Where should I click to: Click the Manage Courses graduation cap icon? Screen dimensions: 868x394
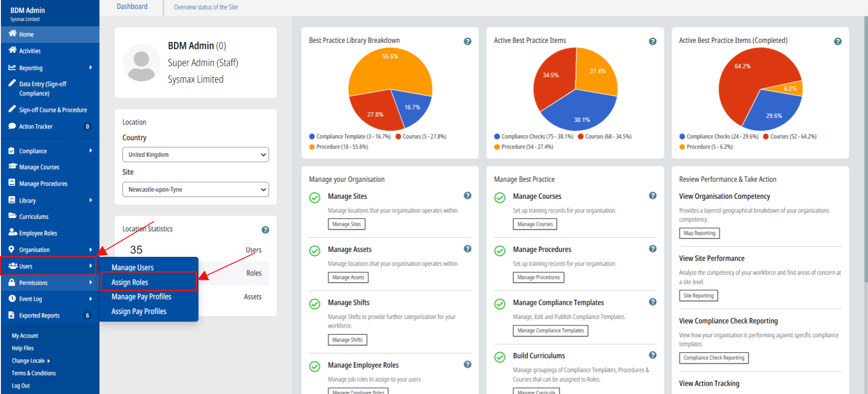point(13,167)
